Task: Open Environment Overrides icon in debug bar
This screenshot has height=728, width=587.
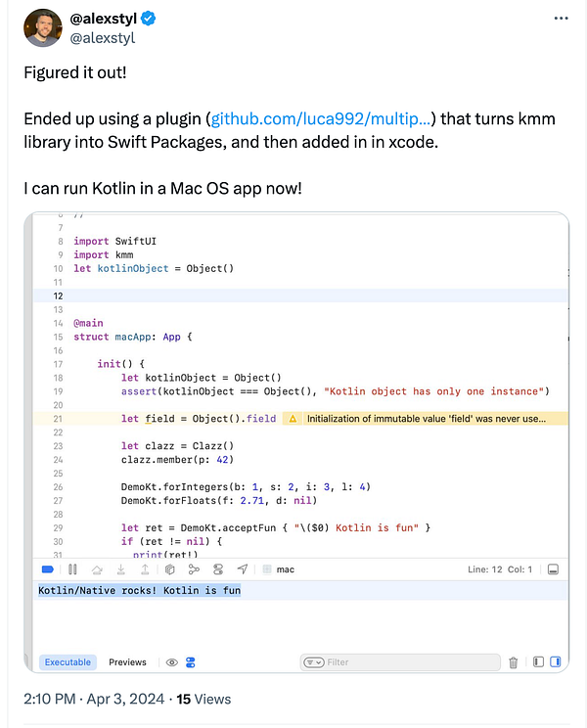Action: pyautogui.click(x=218, y=569)
